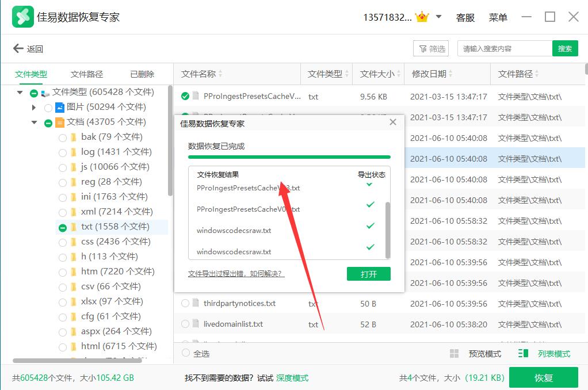Click the sort icon on 修改日期 column

(450, 74)
